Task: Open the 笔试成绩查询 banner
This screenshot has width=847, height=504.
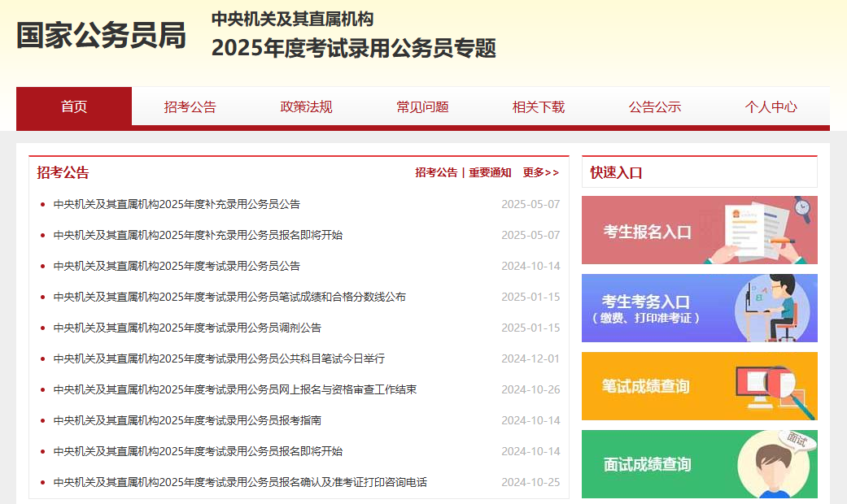Action: point(699,386)
